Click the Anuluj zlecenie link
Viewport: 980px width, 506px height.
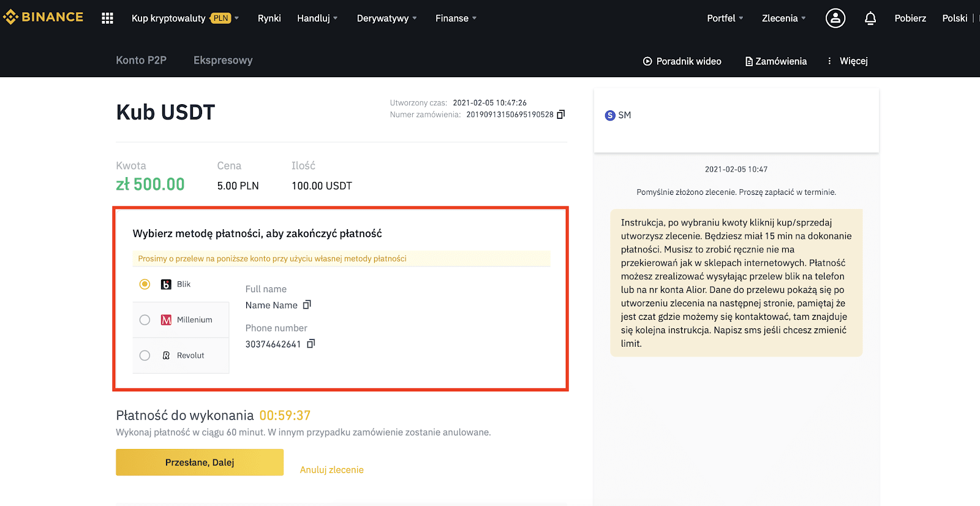point(332,470)
